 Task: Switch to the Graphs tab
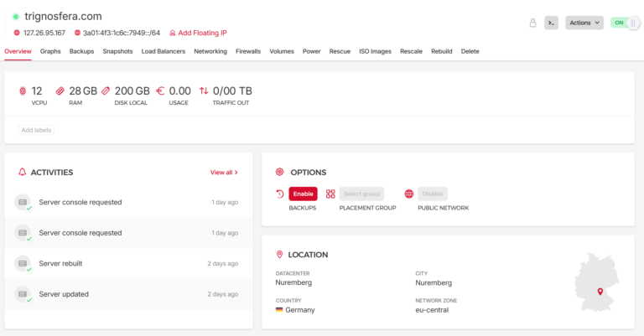50,51
